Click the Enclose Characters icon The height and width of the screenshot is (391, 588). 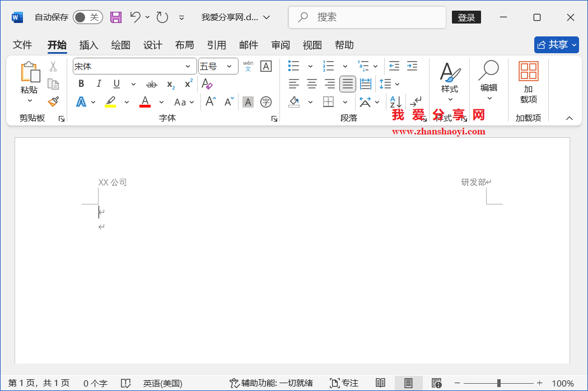pos(266,102)
